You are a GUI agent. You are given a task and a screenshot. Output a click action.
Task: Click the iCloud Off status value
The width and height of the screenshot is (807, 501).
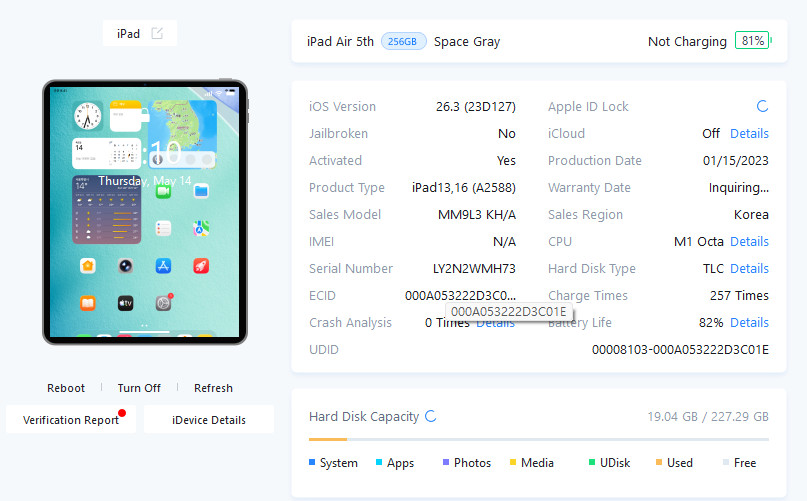[x=711, y=133]
